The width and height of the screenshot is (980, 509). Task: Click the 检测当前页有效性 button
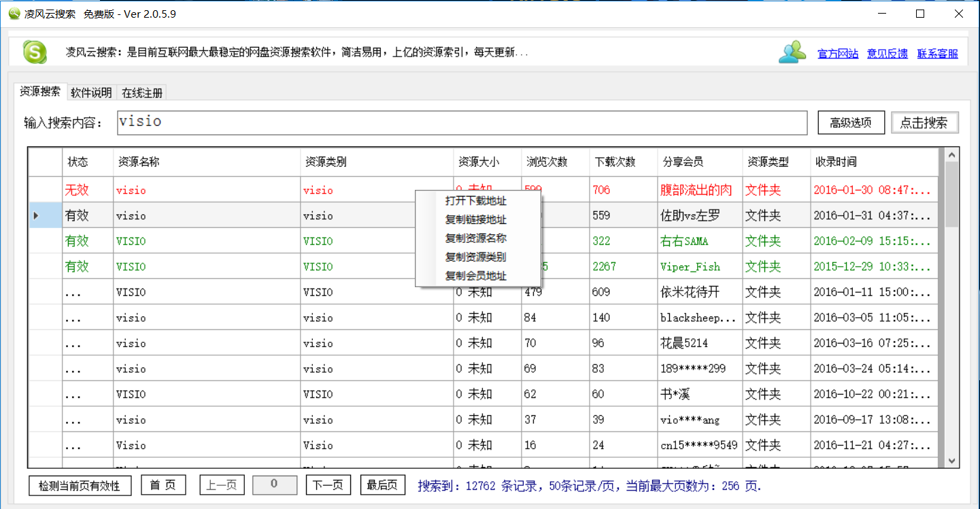coord(80,485)
